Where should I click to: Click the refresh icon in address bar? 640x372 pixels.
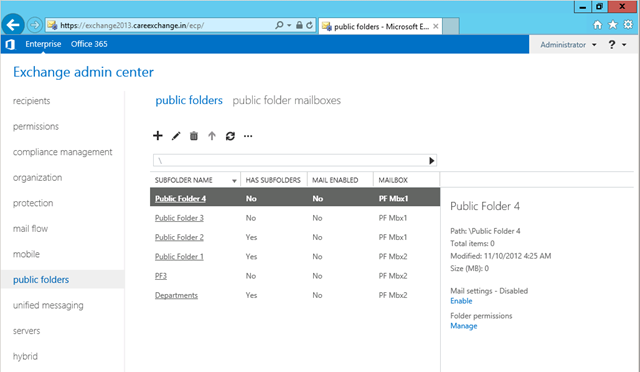(x=310, y=25)
